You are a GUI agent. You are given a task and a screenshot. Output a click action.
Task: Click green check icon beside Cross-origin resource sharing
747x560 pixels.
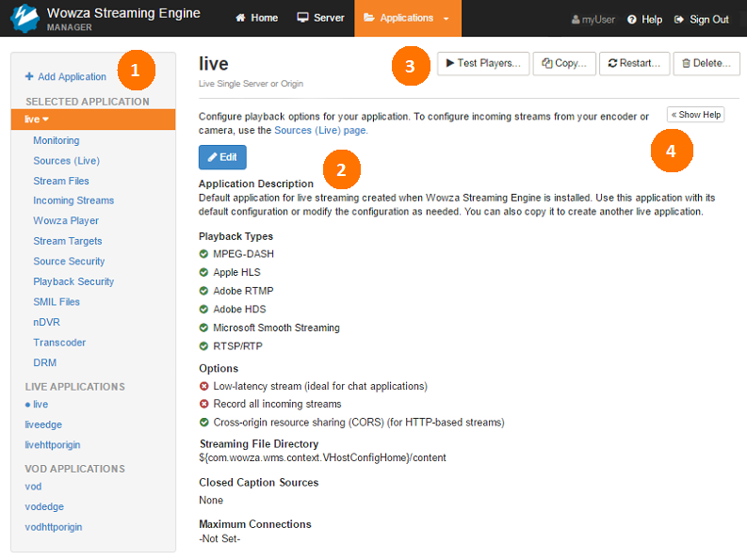[x=203, y=423]
